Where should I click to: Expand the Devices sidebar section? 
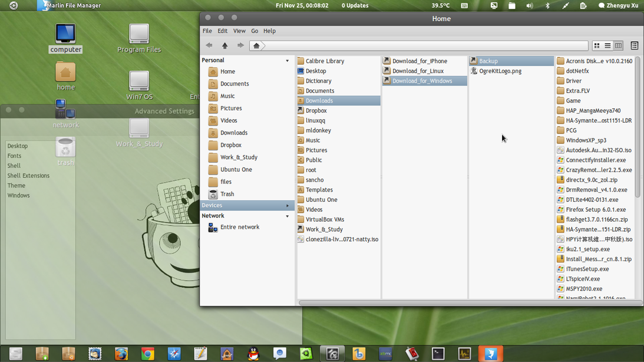pyautogui.click(x=287, y=205)
